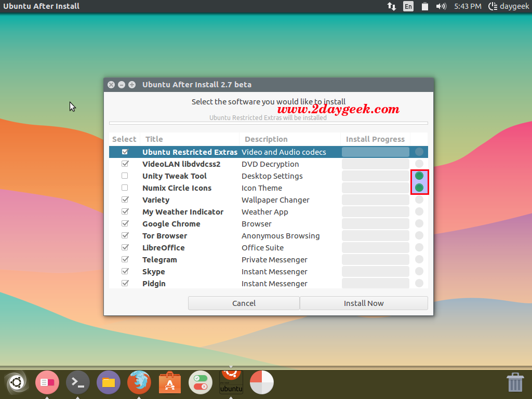532x399 pixels.
Task: Open the Files manager dock icon
Action: [109, 382]
